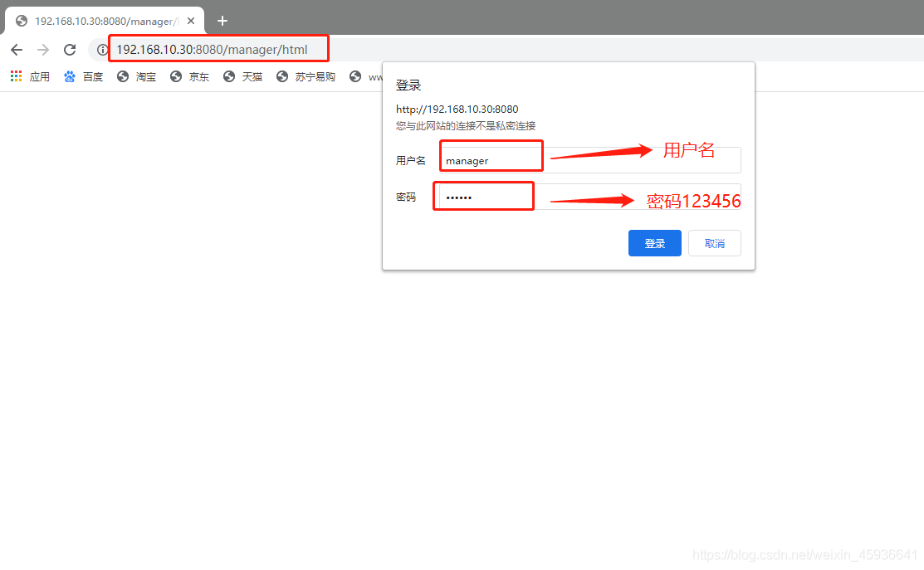
Task: Click the address bar URL text
Action: tap(213, 50)
